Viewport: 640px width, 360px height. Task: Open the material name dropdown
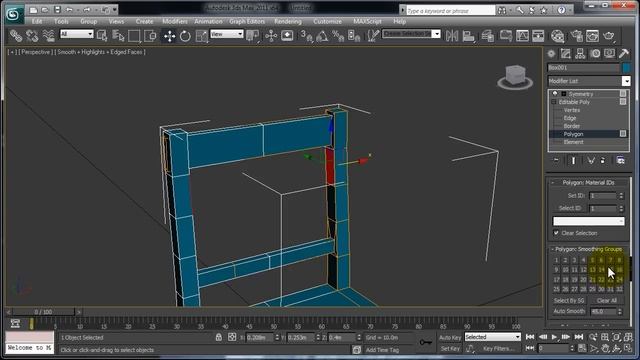click(x=588, y=221)
